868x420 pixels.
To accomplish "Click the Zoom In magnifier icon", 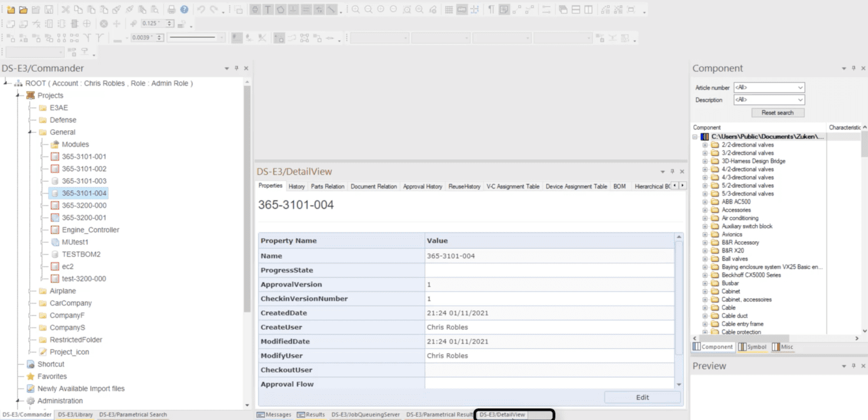I will [356, 10].
